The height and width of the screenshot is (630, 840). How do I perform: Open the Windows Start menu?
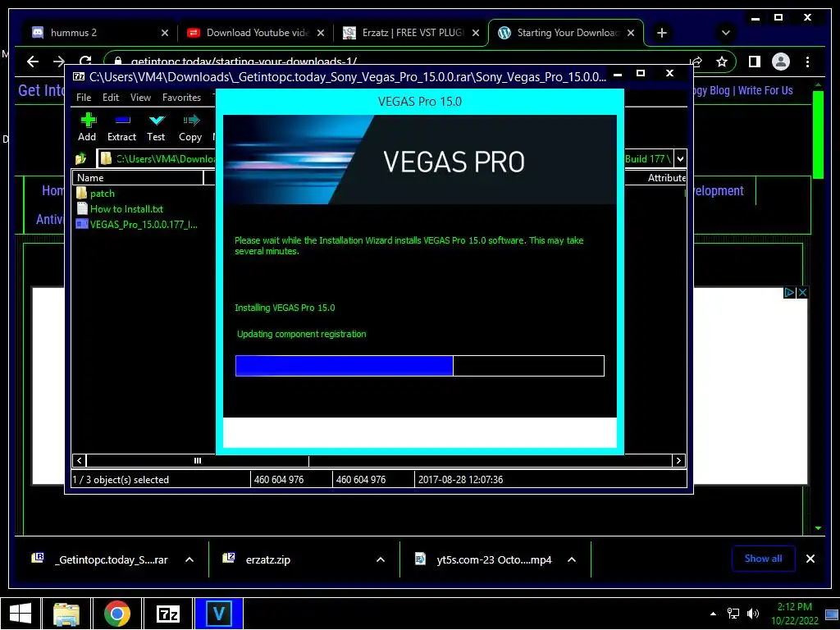click(x=21, y=614)
